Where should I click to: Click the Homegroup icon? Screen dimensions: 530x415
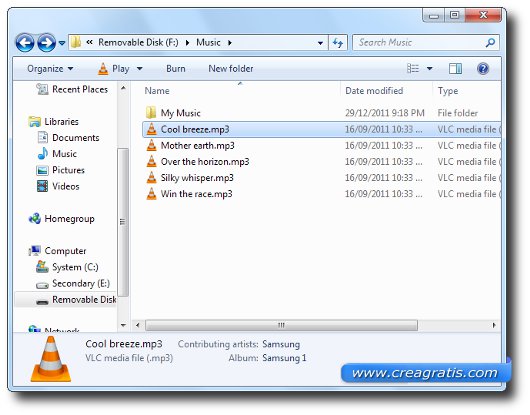(35, 219)
